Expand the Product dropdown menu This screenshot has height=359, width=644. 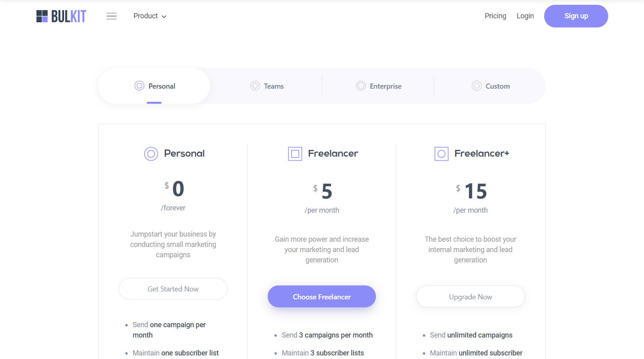pos(146,16)
